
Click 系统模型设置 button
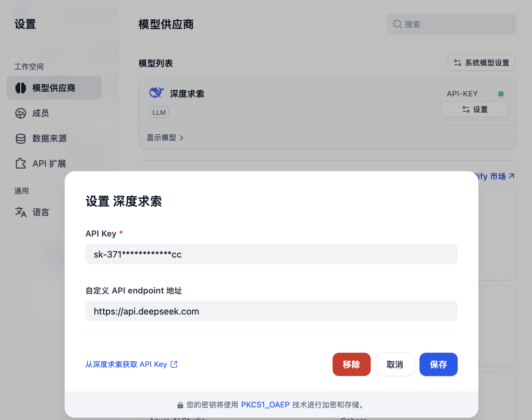481,63
